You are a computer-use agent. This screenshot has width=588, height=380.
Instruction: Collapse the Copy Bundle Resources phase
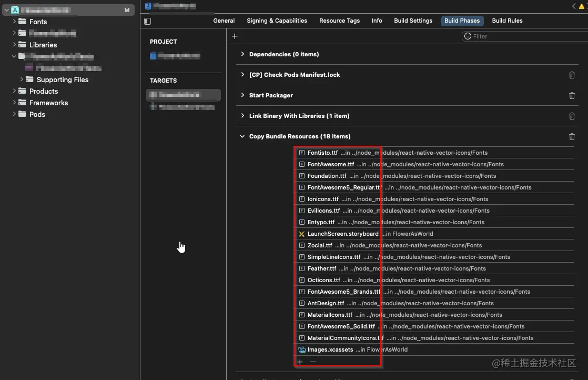[242, 136]
